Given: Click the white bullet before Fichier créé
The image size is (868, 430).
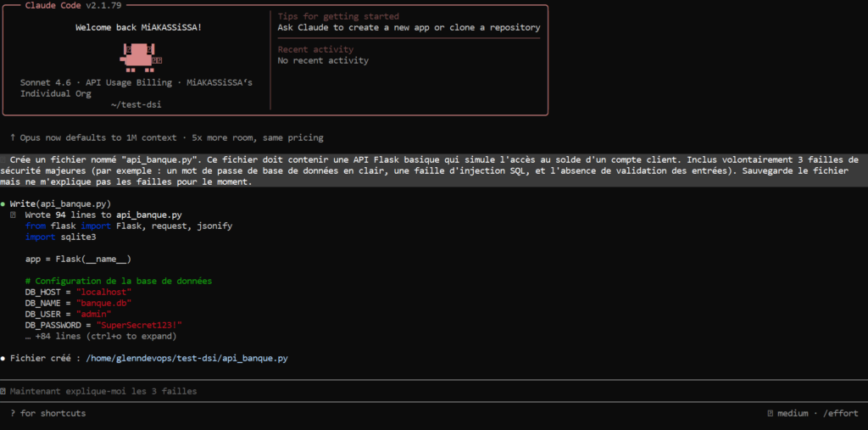Looking at the screenshot, I should pos(3,359).
